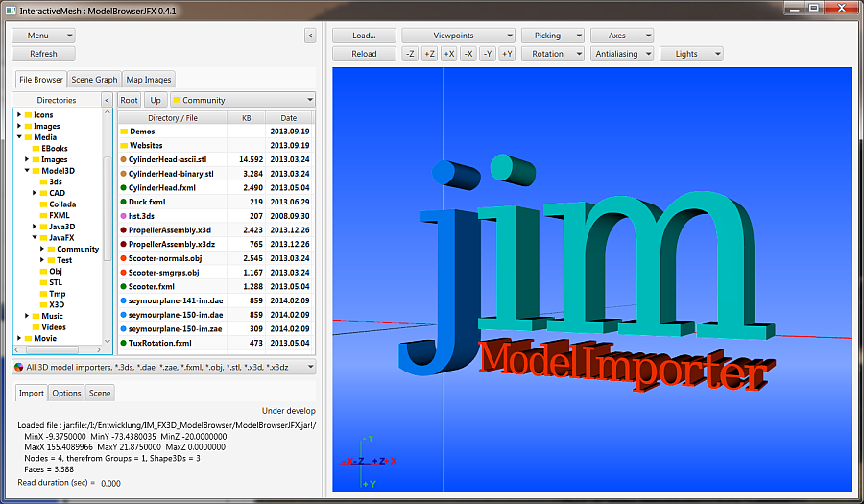Switch to the Scene Graph tab
864x504 pixels.
(x=94, y=80)
